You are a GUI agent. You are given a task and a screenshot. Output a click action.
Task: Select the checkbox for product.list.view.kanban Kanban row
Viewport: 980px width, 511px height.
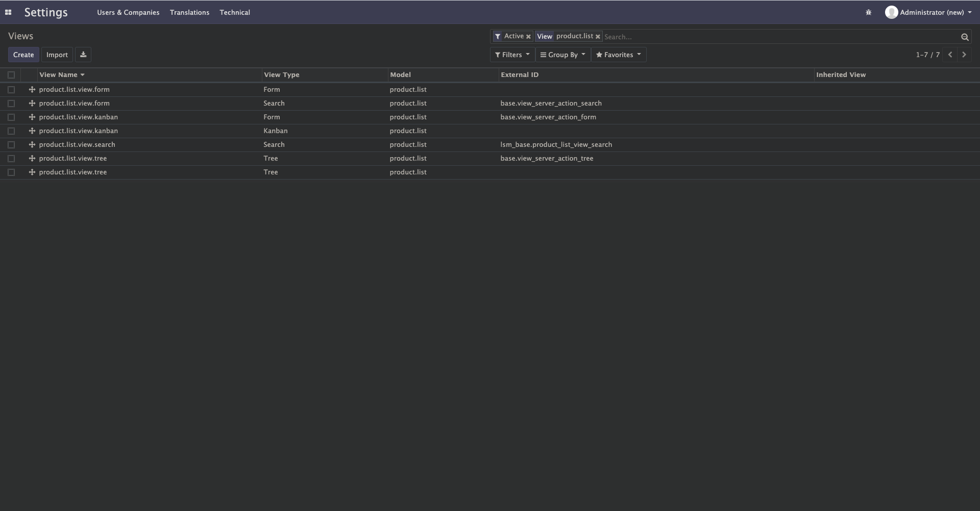[11, 131]
